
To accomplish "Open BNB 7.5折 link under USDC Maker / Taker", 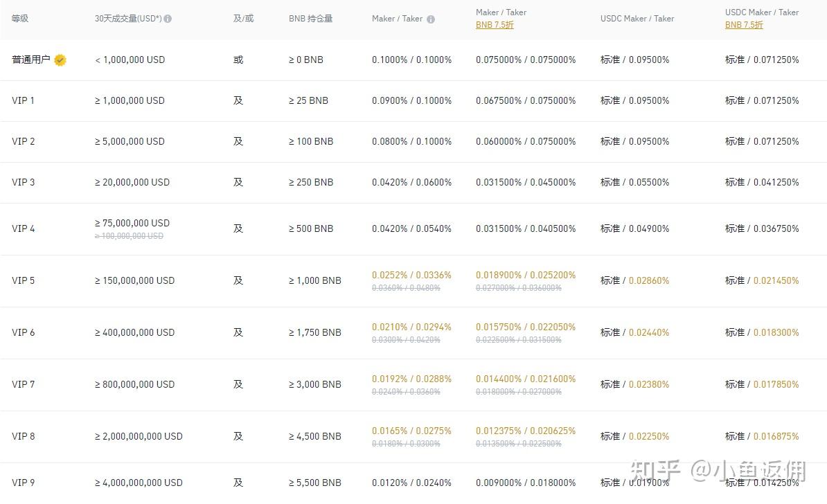I will pos(744,25).
